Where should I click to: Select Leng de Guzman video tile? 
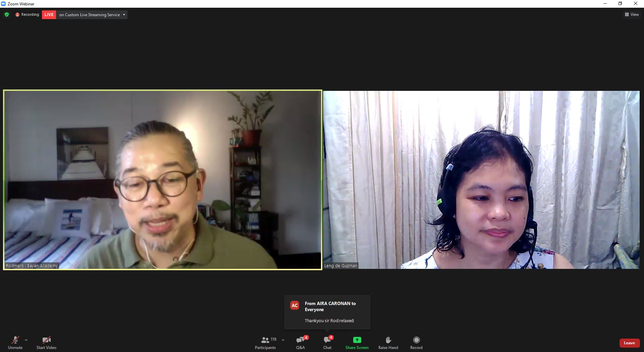click(x=481, y=180)
